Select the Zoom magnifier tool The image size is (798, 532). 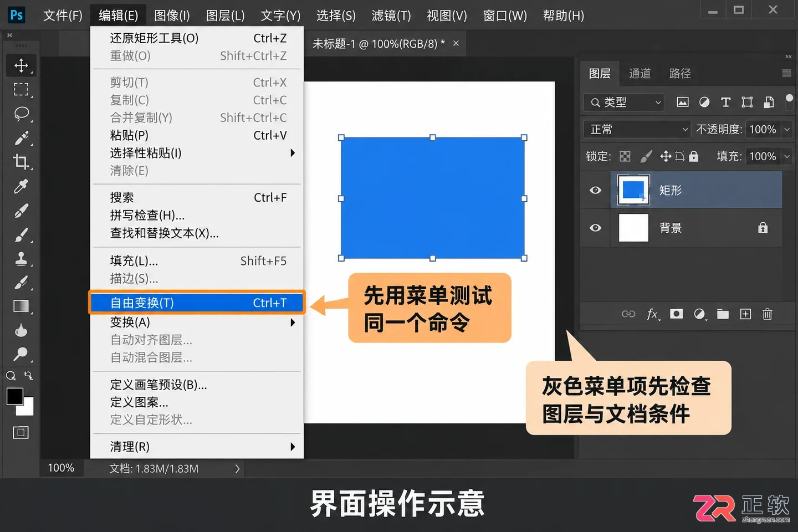(x=21, y=354)
